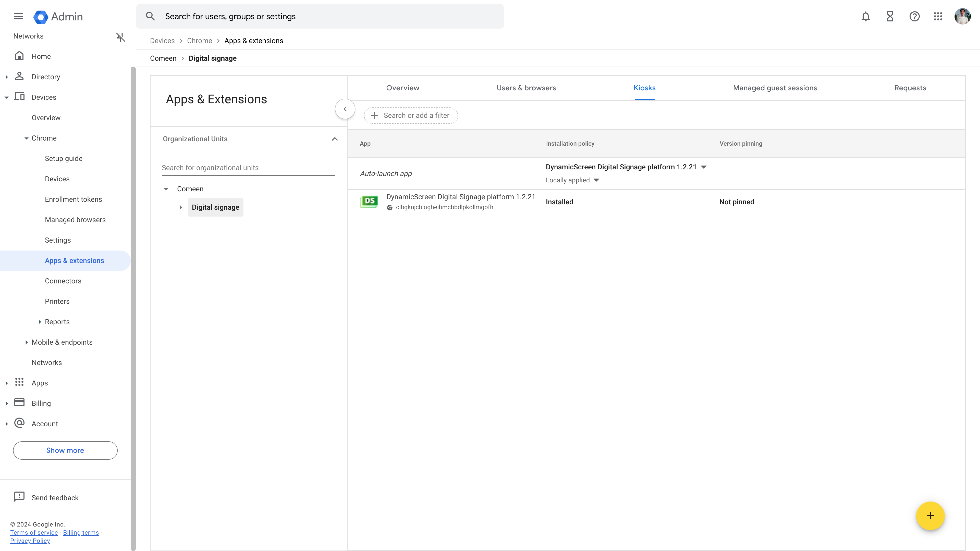Click the Show more button
The height and width of the screenshot is (551, 980).
point(65,450)
